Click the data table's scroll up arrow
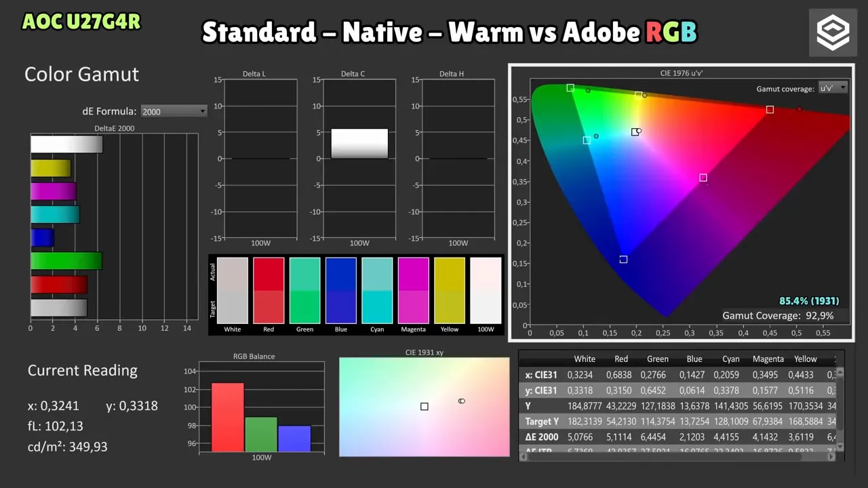This screenshot has width=868, height=488. coord(840,371)
